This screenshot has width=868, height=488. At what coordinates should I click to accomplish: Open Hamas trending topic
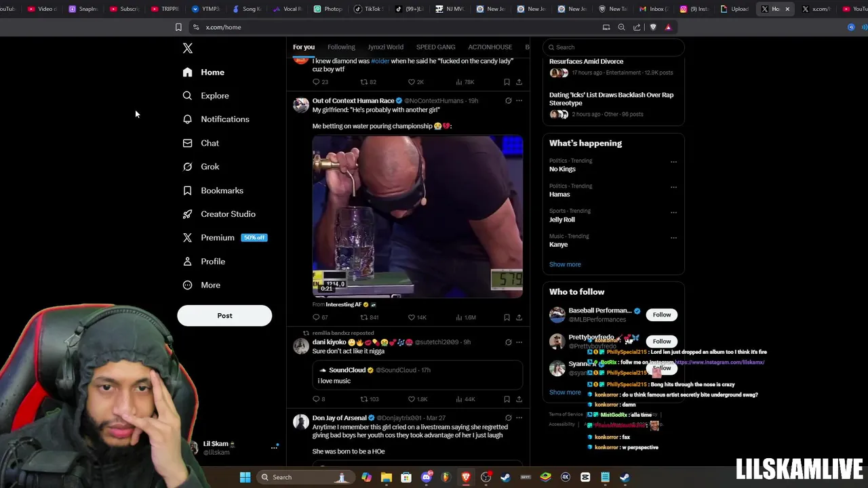click(x=559, y=195)
